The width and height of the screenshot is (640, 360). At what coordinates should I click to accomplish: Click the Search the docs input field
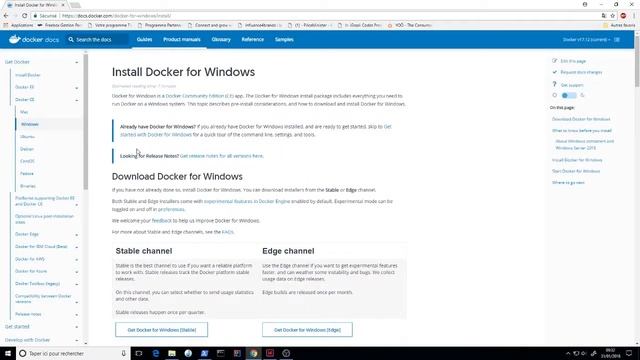98,40
